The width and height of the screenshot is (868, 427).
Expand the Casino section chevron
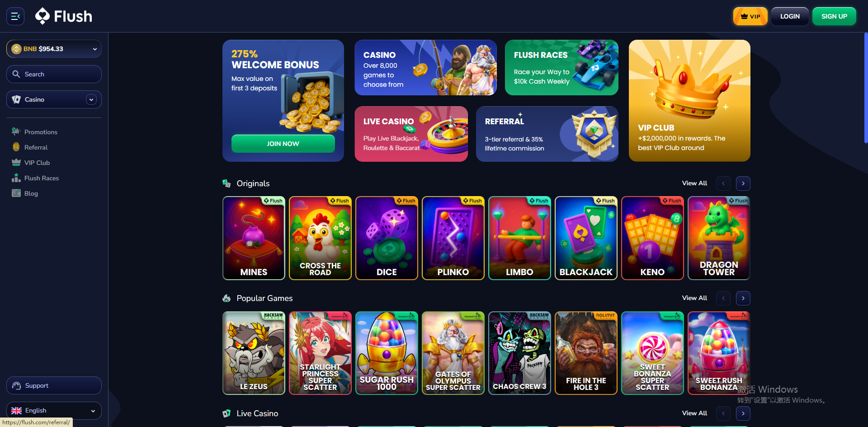[x=91, y=99]
